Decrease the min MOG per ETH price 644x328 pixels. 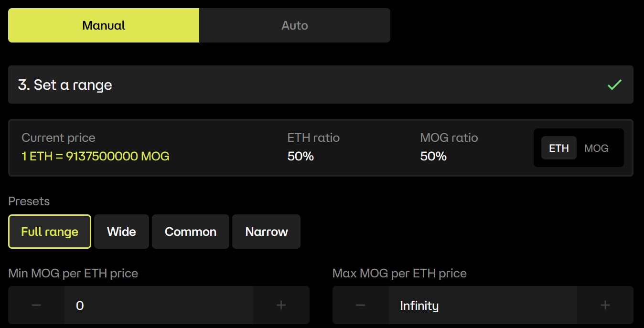(x=36, y=305)
